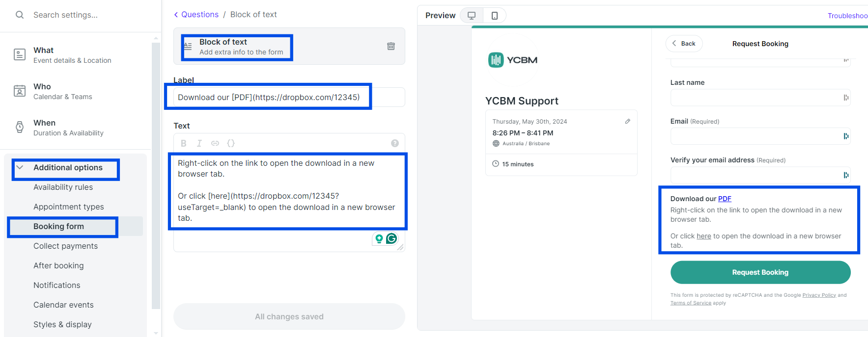Click the Grammarly icon in text area

[392, 238]
